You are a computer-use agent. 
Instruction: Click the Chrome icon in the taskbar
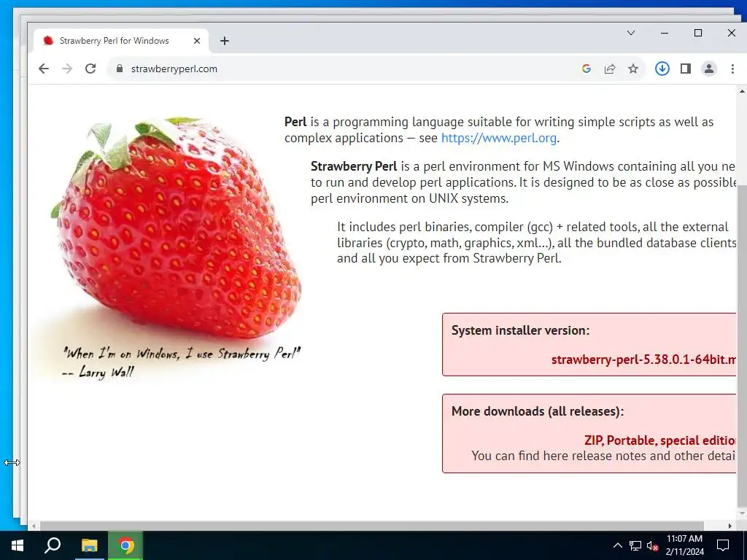pos(125,545)
